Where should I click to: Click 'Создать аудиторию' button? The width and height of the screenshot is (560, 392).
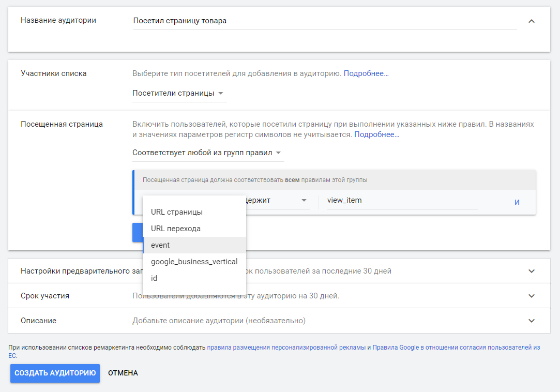[55, 373]
